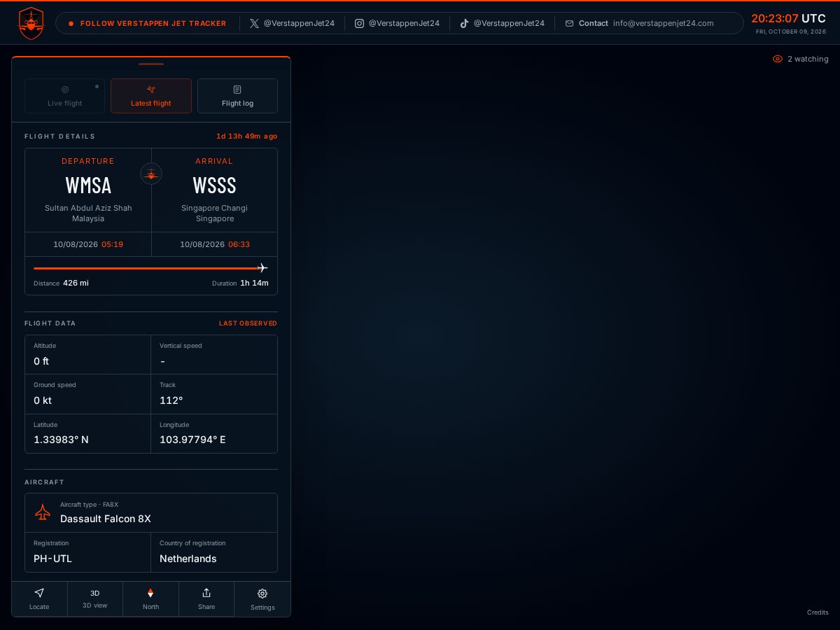Viewport: 840px width, 630px height.
Task: Open the X @VerstappenJet24 profile link
Action: point(292,23)
